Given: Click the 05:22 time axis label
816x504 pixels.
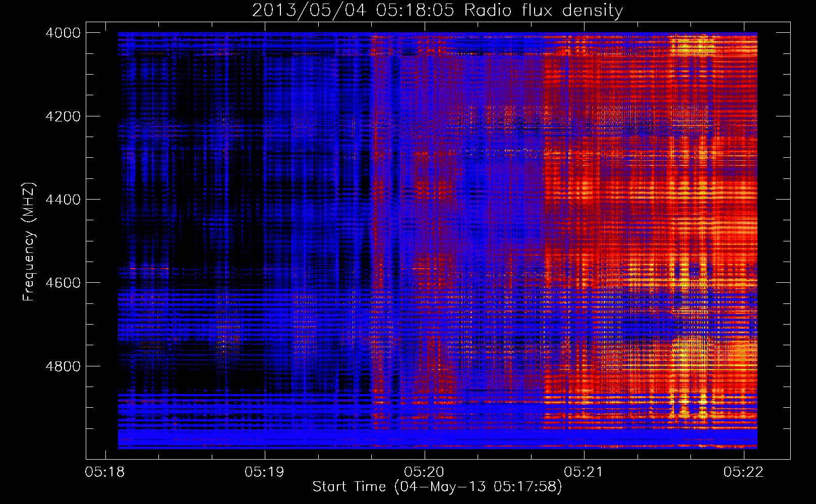Looking at the screenshot, I should pyautogui.click(x=743, y=472).
